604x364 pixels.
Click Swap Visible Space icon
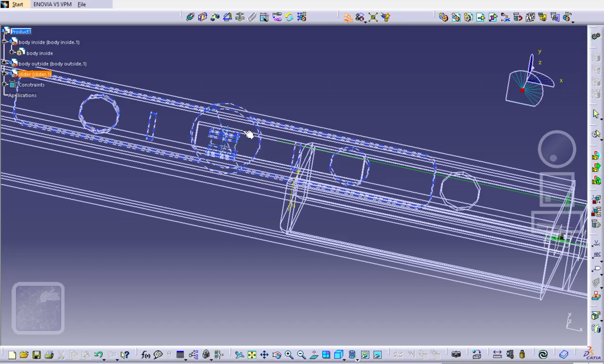click(377, 355)
